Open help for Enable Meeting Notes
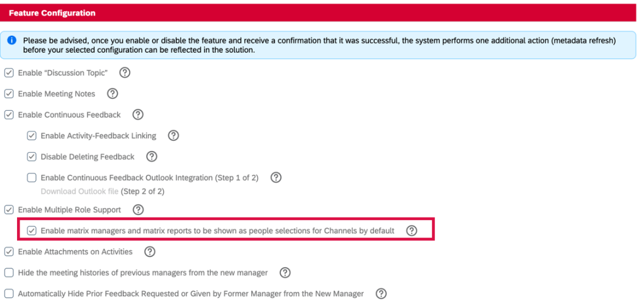The width and height of the screenshot is (644, 303). (113, 94)
